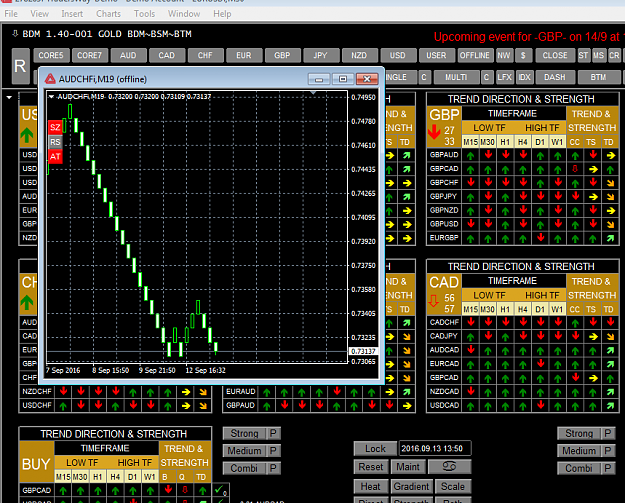Click the Maint button
The width and height of the screenshot is (625, 503).
tap(408, 467)
